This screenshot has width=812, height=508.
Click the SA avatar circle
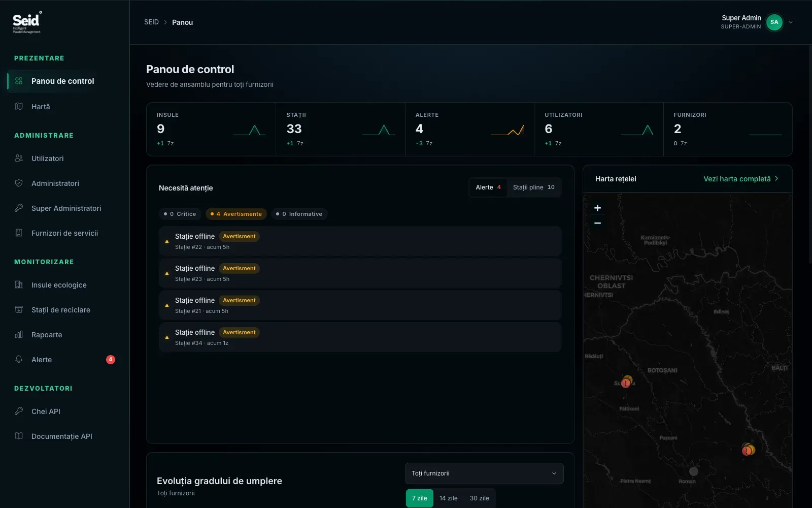pos(774,22)
